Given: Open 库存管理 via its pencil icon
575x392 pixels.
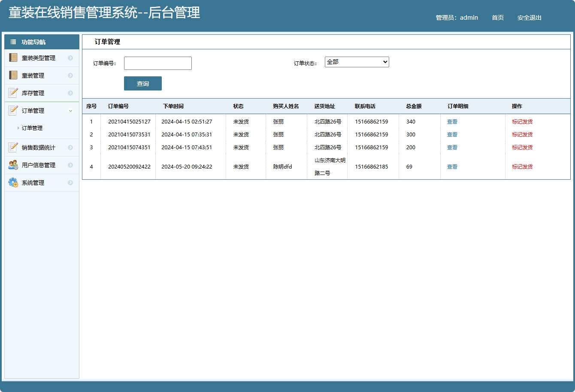Looking at the screenshot, I should click(x=13, y=93).
